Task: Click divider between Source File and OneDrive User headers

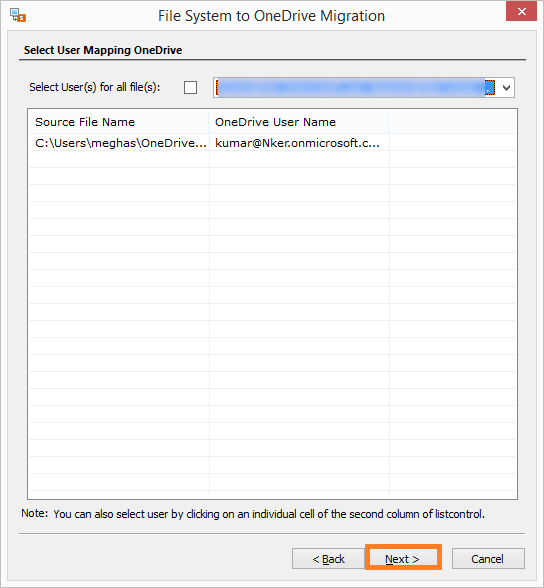Action: [209, 122]
